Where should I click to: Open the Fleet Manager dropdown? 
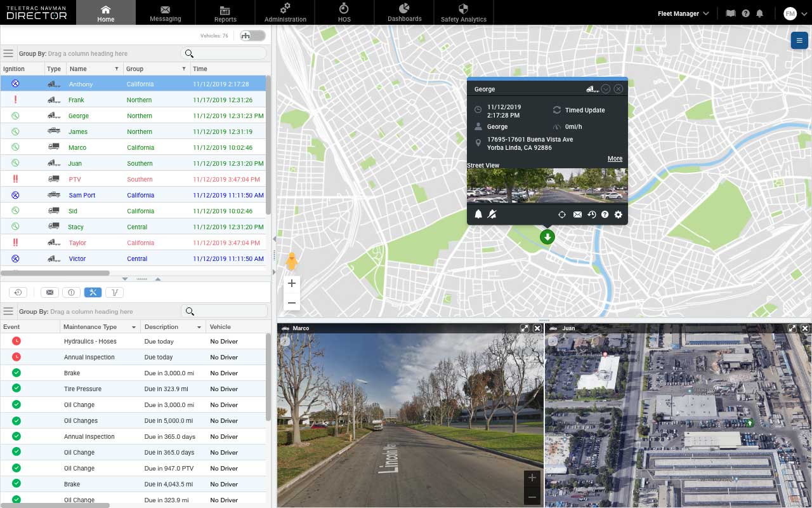[x=683, y=13]
